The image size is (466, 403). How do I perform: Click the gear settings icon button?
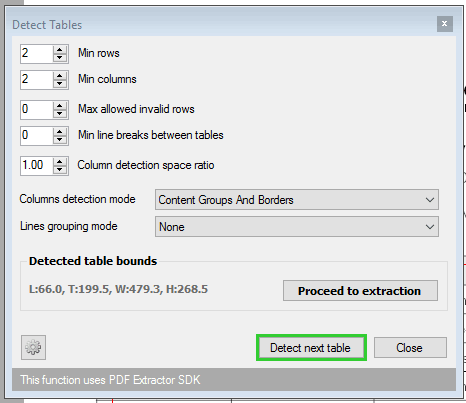click(x=33, y=347)
